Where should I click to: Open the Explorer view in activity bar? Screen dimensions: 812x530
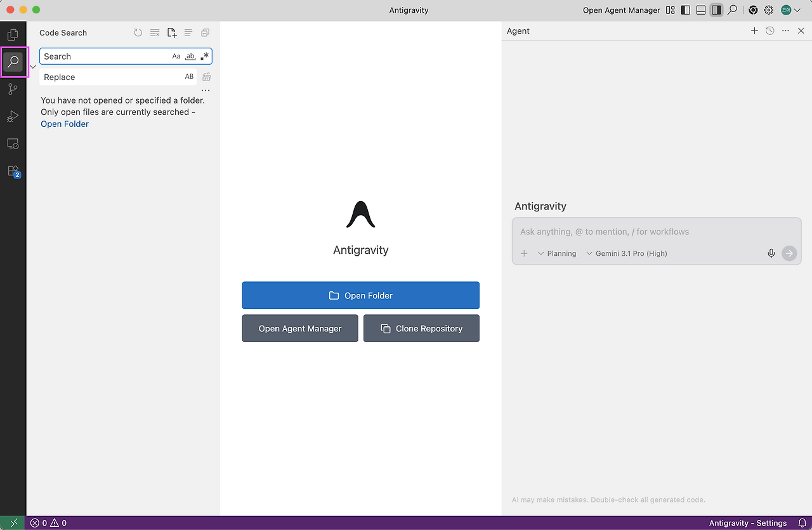[x=13, y=35]
